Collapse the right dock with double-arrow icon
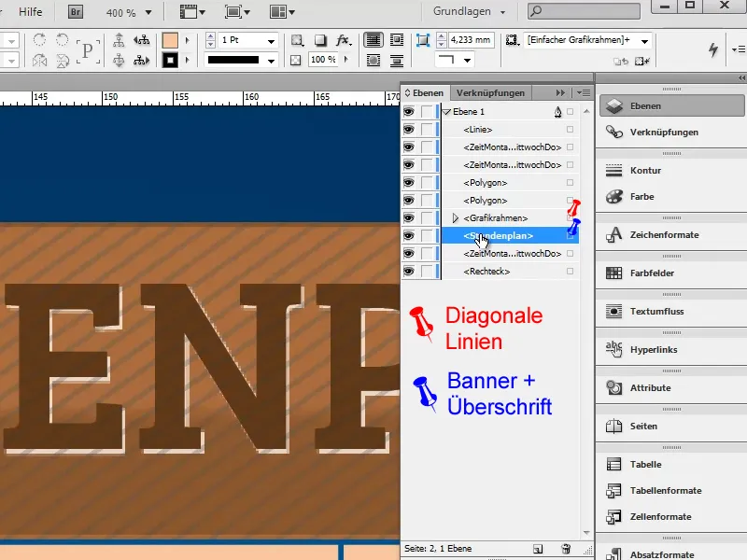Image resolution: width=747 pixels, height=560 pixels. 741,77
